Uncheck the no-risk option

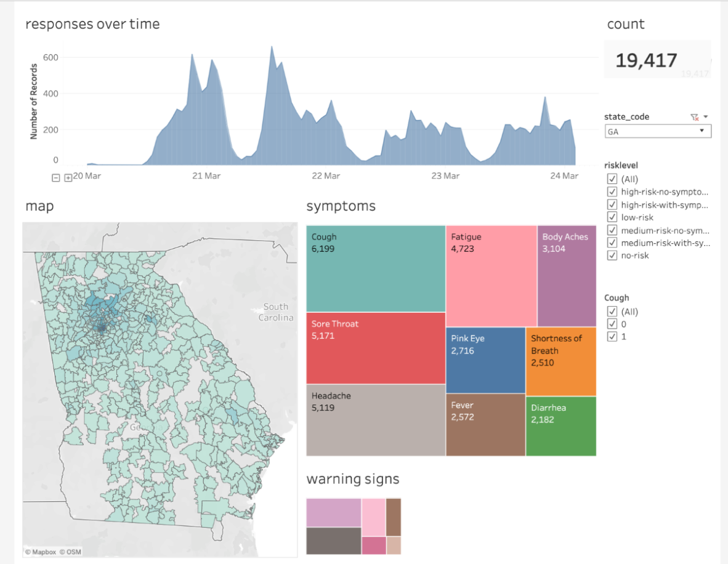(612, 255)
